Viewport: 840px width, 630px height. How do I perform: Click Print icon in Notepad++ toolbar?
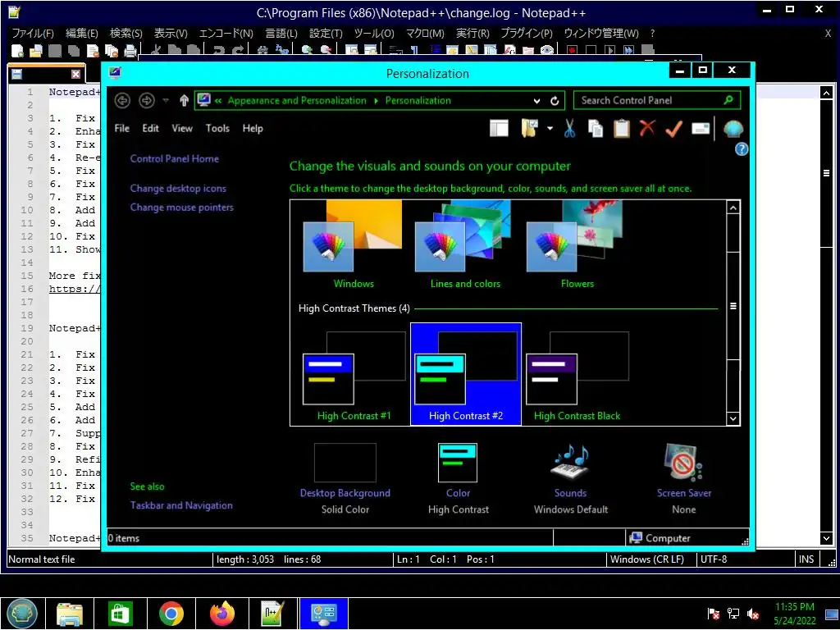pyautogui.click(x=130, y=51)
